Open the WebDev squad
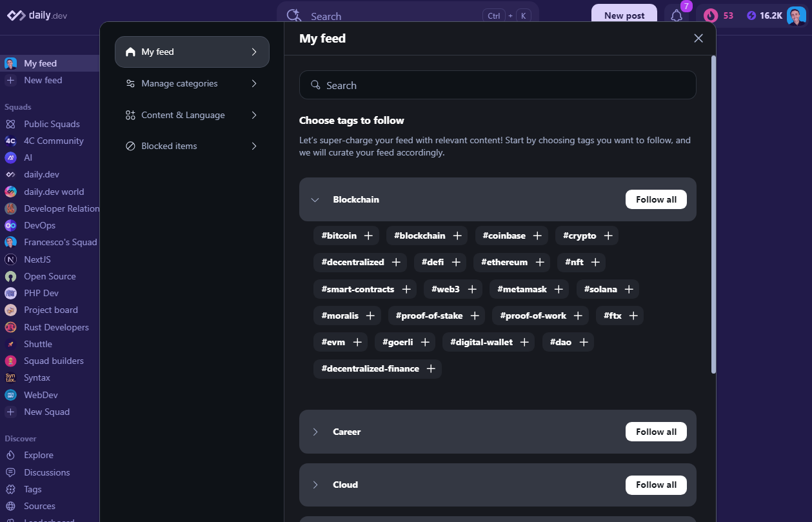 [50, 395]
